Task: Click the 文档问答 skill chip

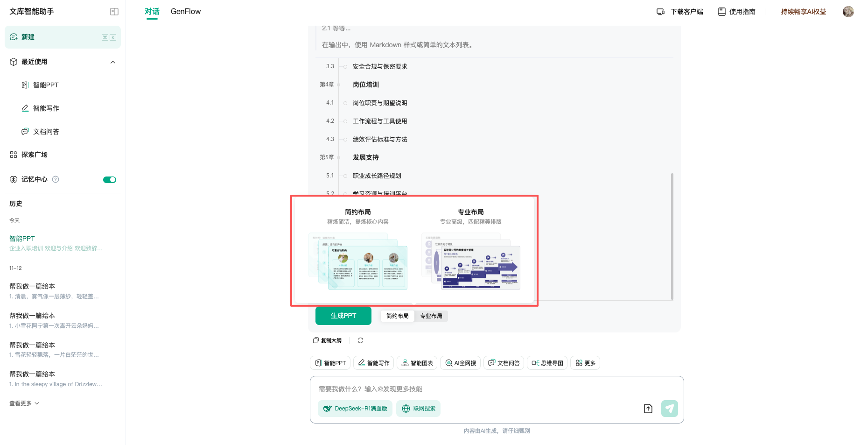Action: [504, 363]
